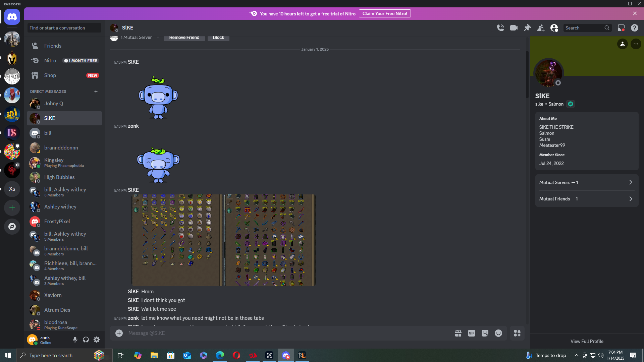
Task: Focus the Search box
Action: point(587,28)
